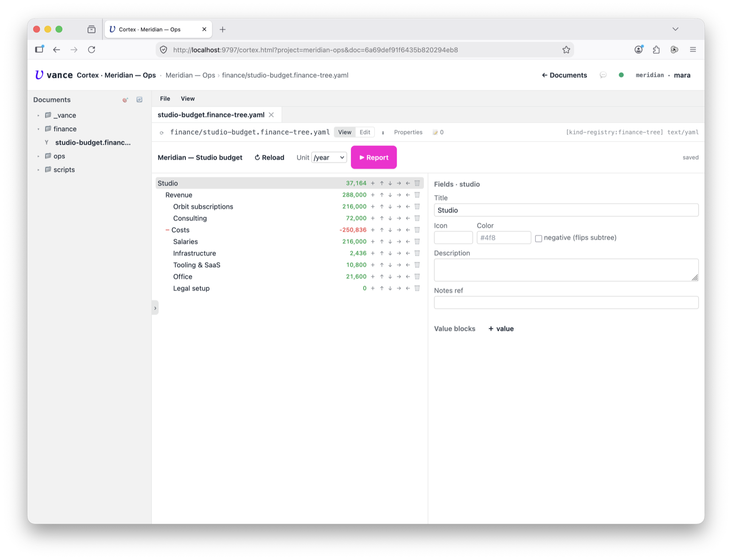Click the Notes ref input field

click(x=566, y=302)
